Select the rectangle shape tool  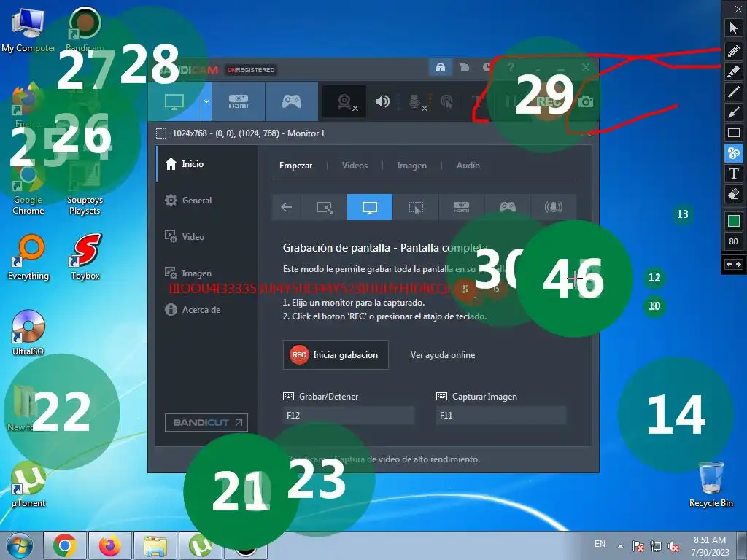[733, 133]
